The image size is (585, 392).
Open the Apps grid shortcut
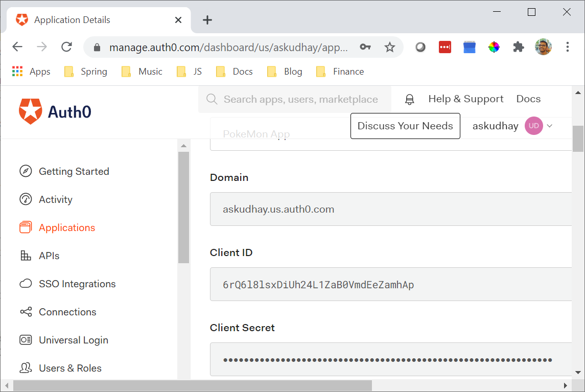point(31,72)
